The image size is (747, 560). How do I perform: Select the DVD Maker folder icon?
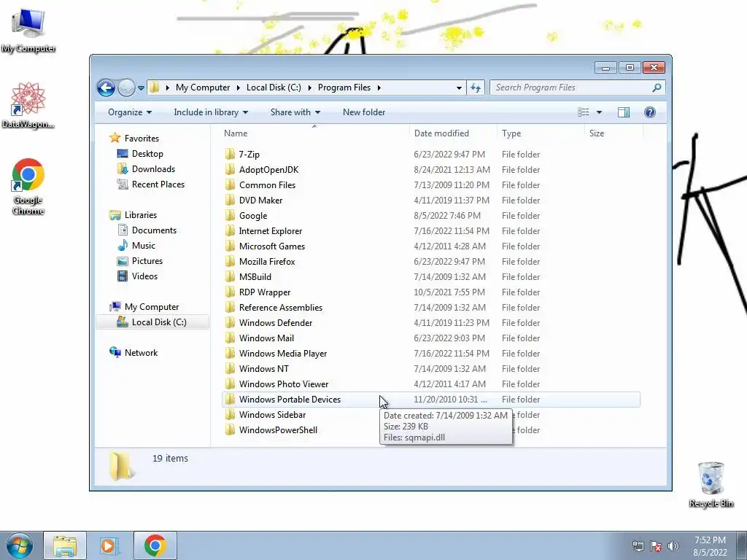(230, 200)
